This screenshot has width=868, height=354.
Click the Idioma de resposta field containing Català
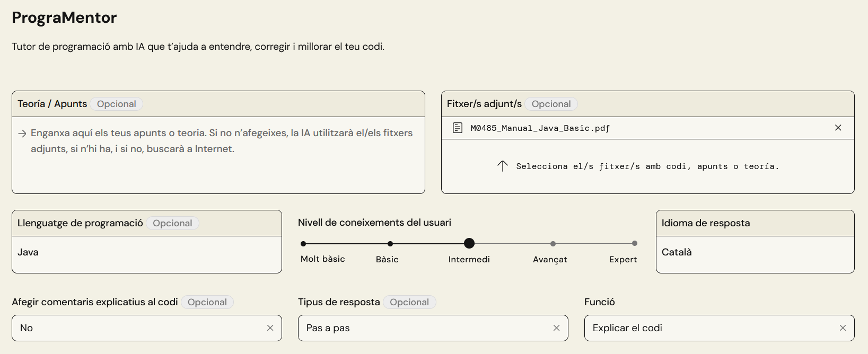755,254
